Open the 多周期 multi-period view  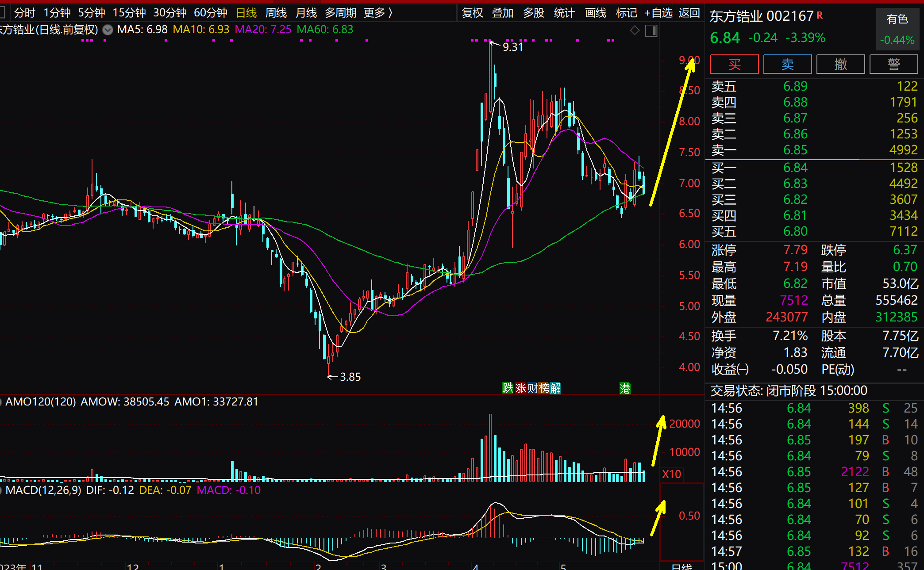coord(341,13)
